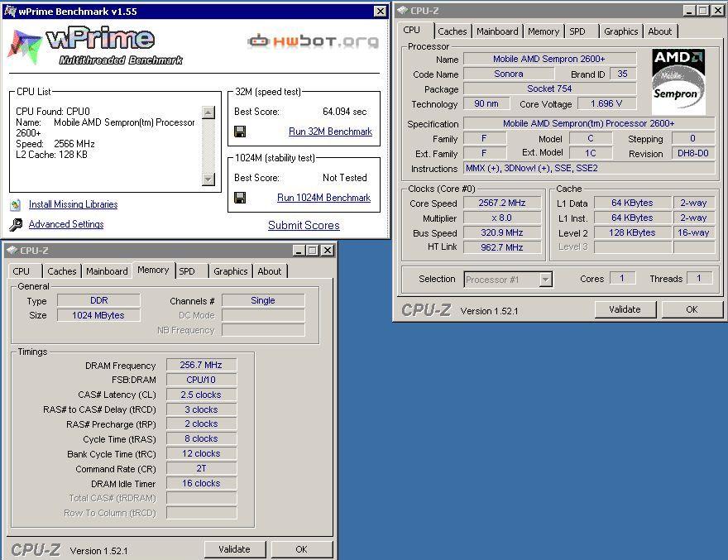
Task: Click the Package value Socket 754
Action: click(x=549, y=89)
